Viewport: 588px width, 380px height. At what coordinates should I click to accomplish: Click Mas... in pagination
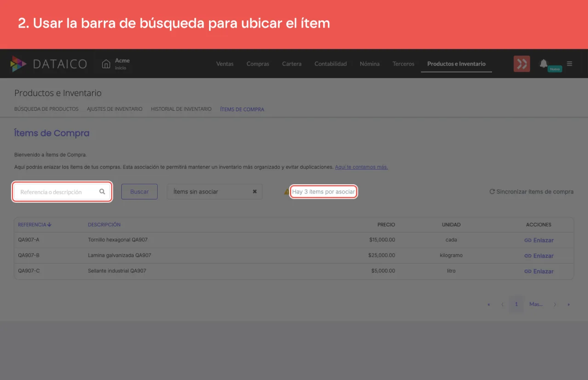tap(536, 304)
